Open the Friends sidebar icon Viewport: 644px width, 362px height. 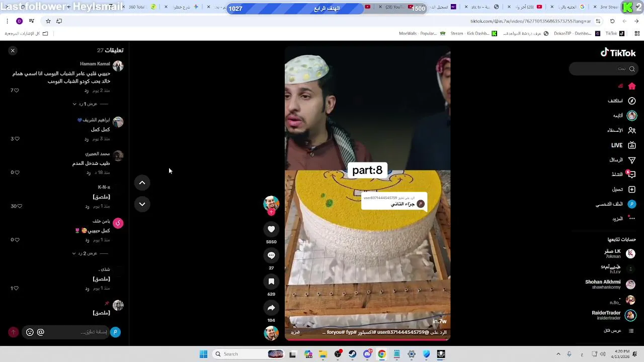click(x=632, y=130)
